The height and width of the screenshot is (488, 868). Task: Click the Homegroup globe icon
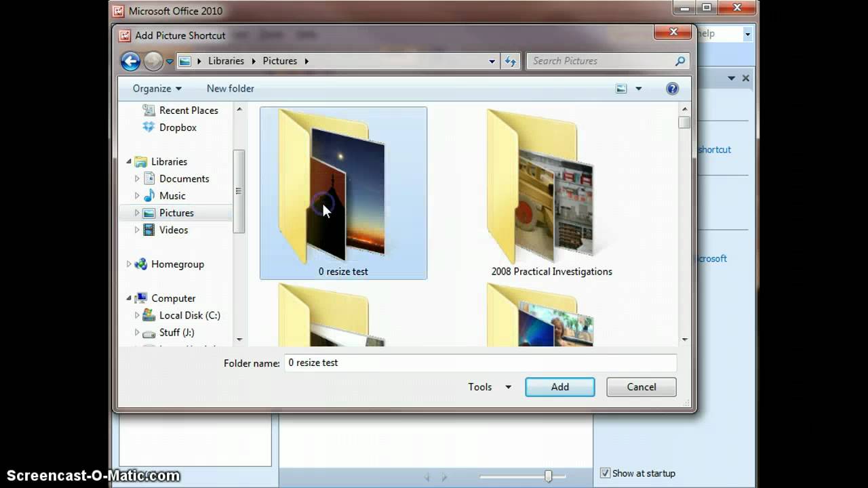pos(140,264)
